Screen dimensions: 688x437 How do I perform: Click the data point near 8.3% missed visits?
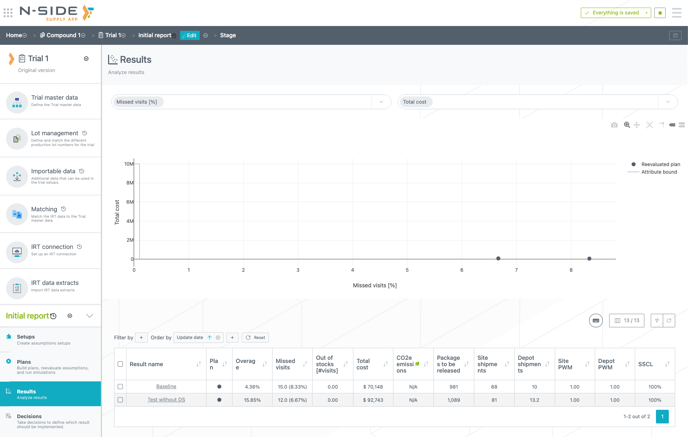589,259
